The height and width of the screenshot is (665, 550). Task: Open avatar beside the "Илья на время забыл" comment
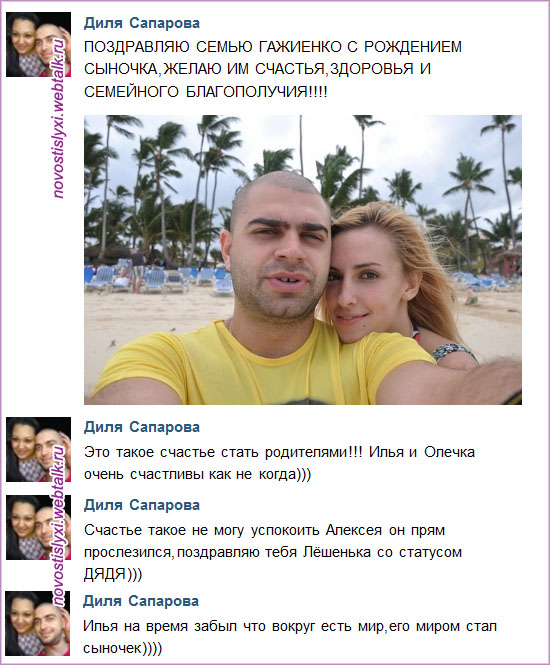click(37, 623)
